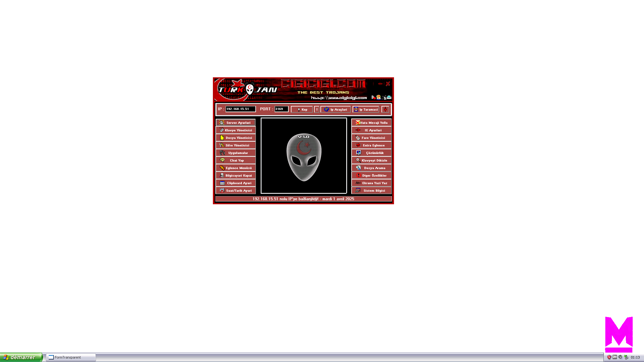644x362 pixels.
Task: Open Sistem Bilgisi
Action: coord(371,190)
